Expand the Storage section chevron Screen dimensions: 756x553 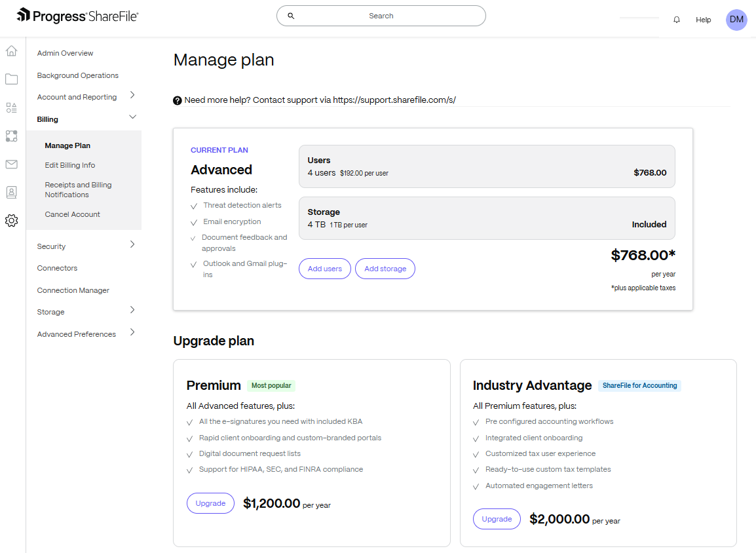click(132, 310)
